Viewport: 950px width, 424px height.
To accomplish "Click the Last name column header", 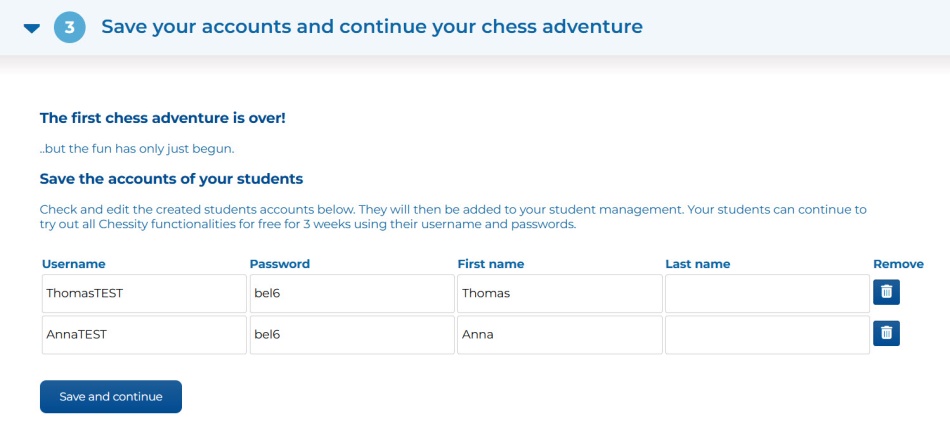I will tap(697, 264).
